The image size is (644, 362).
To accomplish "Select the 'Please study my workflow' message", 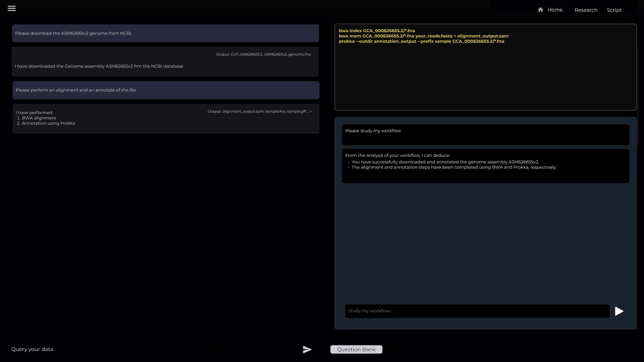I will pos(485,134).
